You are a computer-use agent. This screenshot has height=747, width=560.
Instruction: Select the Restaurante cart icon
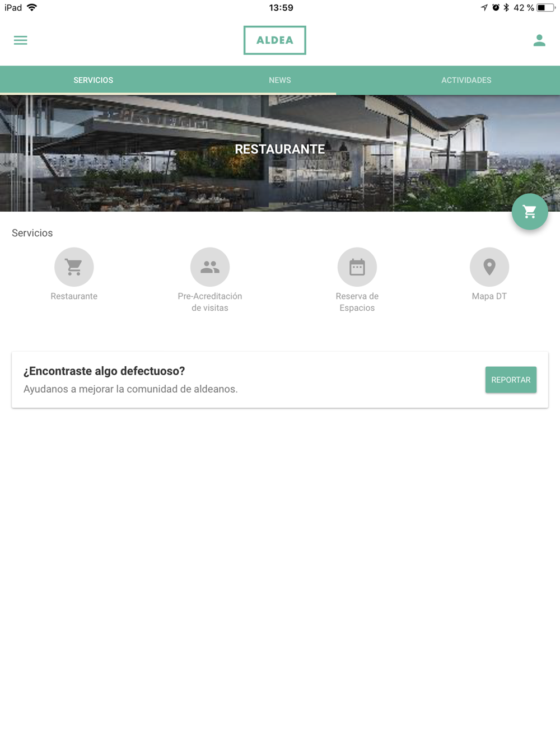coord(74,267)
